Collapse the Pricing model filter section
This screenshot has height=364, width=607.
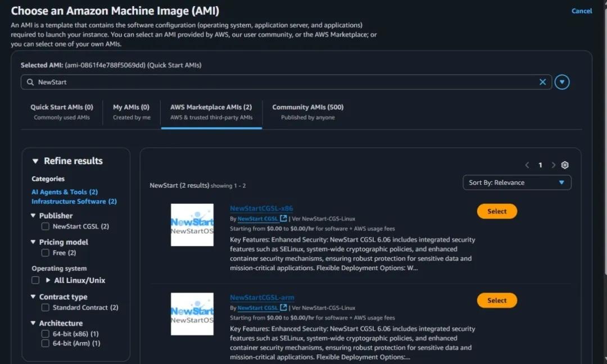[33, 242]
